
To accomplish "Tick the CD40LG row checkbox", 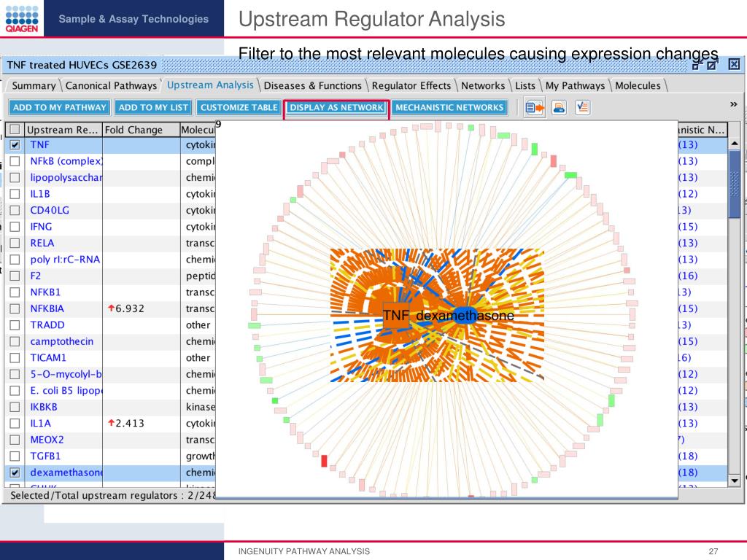I will 15,210.
